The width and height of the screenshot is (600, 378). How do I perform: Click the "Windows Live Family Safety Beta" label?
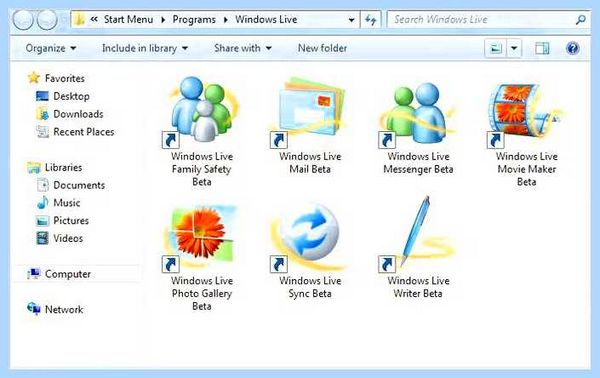tap(202, 169)
